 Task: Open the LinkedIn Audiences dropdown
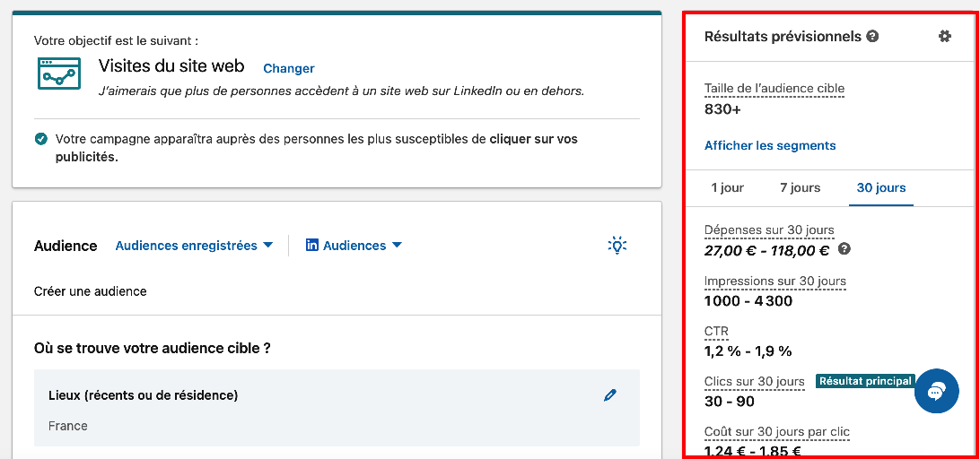354,246
